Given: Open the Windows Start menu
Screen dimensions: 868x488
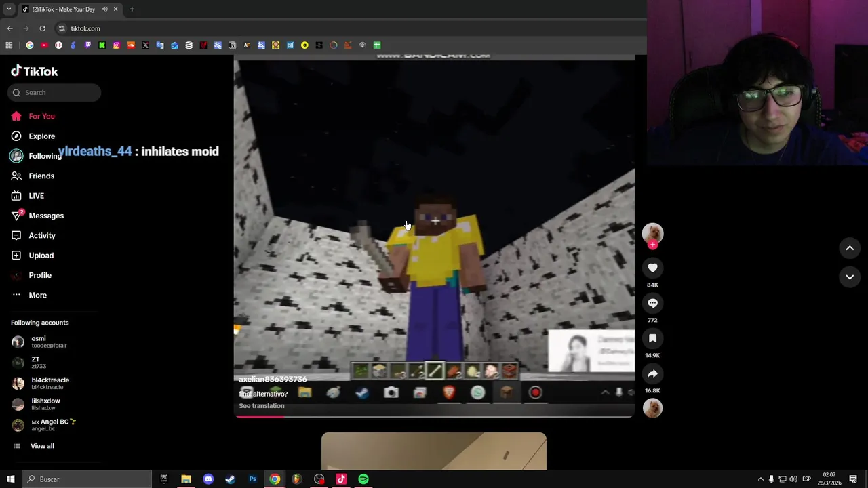Looking at the screenshot, I should tap(10, 479).
